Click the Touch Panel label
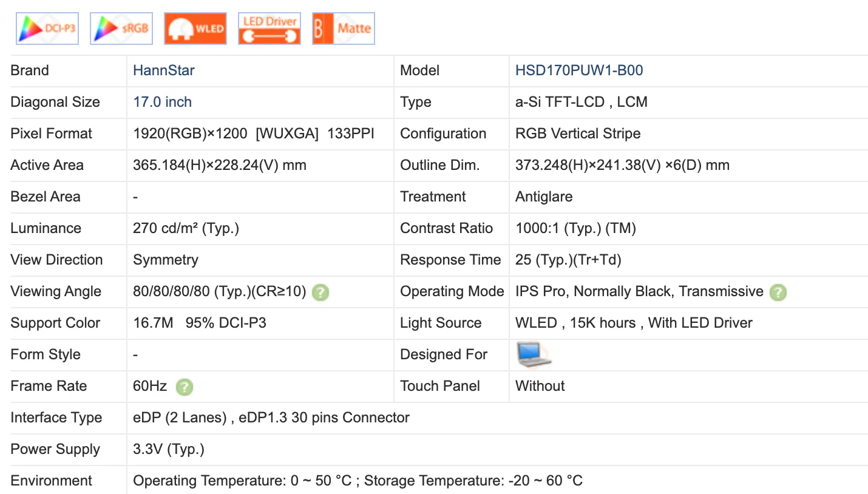868x494 pixels. click(440, 386)
